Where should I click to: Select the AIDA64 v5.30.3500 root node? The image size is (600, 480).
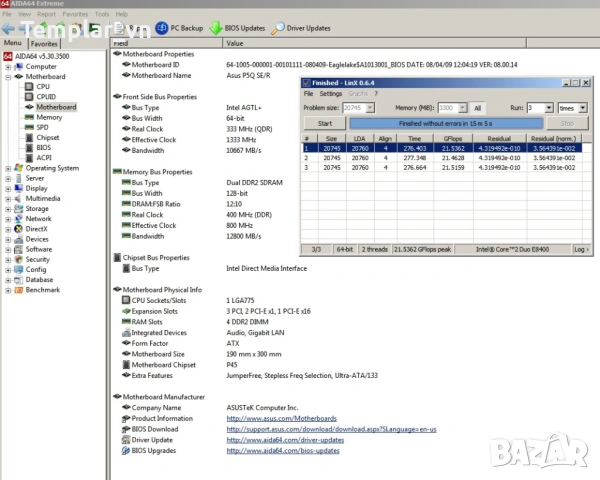pos(42,56)
